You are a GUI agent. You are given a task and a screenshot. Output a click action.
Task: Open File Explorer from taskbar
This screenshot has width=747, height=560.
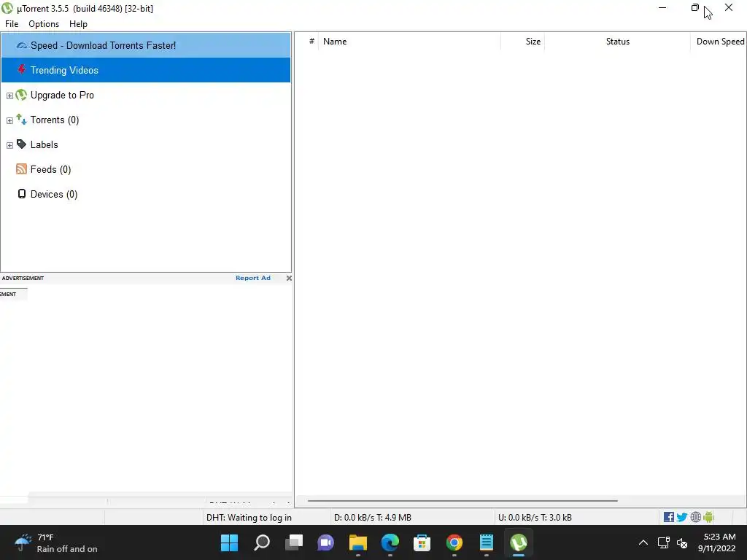point(357,542)
